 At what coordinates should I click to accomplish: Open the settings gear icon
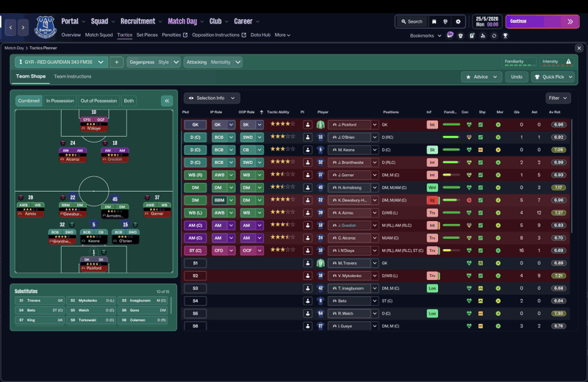click(x=458, y=22)
